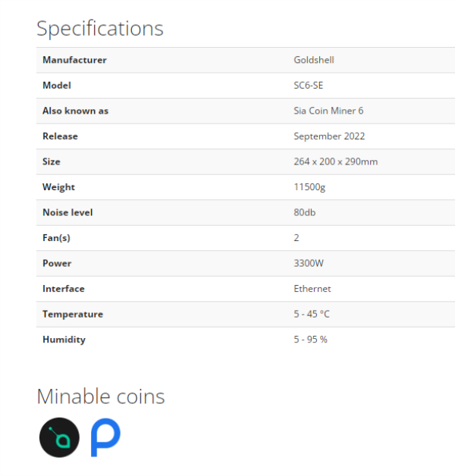
Task: Click the 264 x 200 x 290mm size value
Action: (x=336, y=161)
